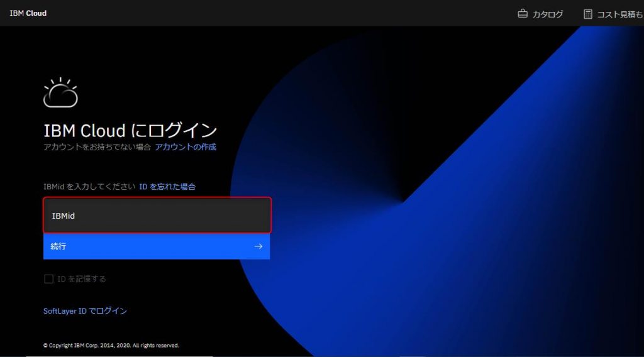Click the copyright IBM Corp. notice text

click(111, 346)
